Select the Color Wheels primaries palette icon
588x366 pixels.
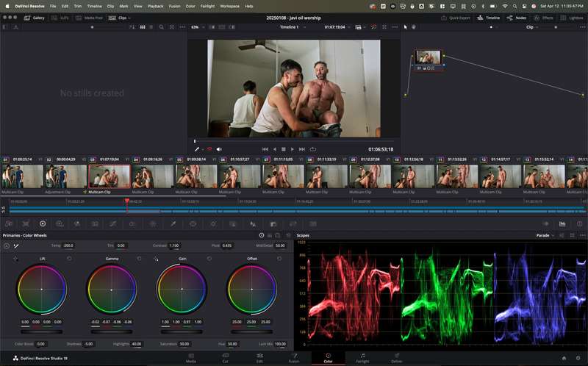coord(43,224)
